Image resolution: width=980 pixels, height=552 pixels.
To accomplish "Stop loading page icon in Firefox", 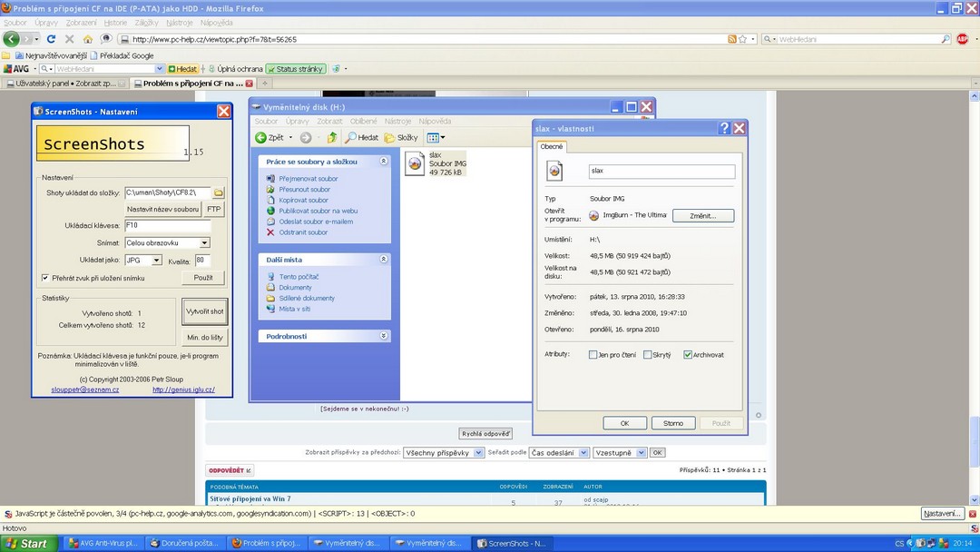I will point(69,39).
